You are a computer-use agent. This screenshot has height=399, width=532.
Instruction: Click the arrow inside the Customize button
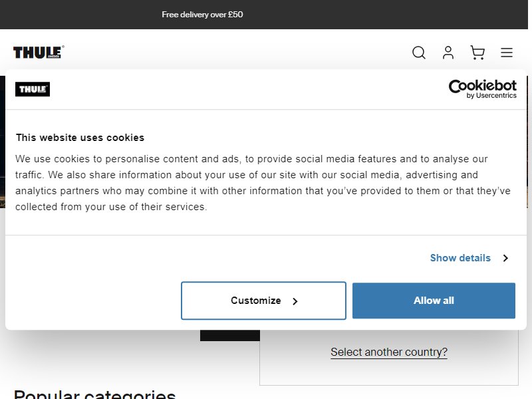[295, 301]
